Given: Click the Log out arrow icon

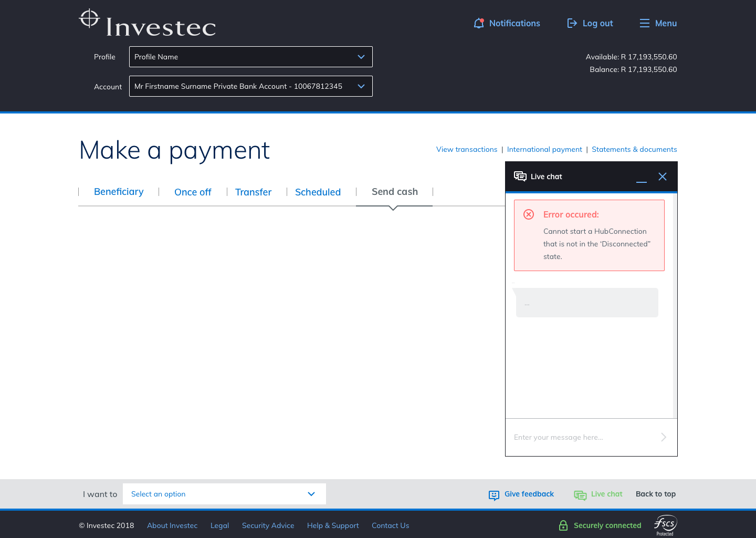Looking at the screenshot, I should 572,23.
